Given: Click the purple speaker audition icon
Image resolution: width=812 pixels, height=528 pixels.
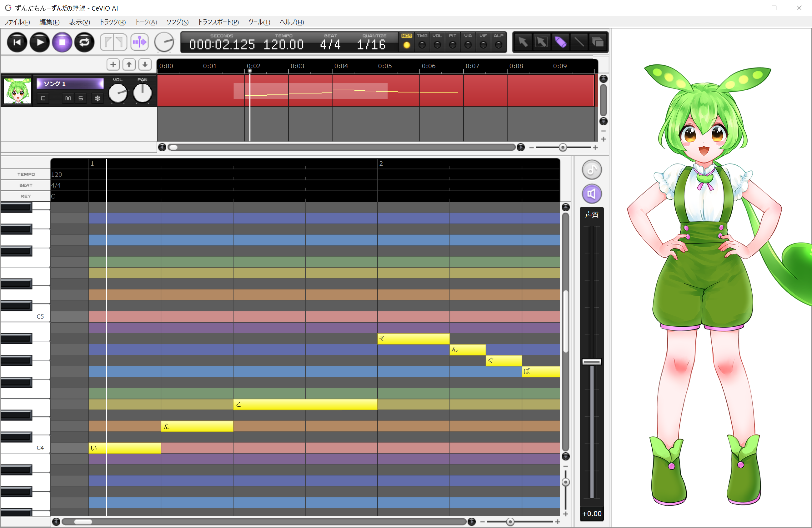Looking at the screenshot, I should tap(592, 194).
